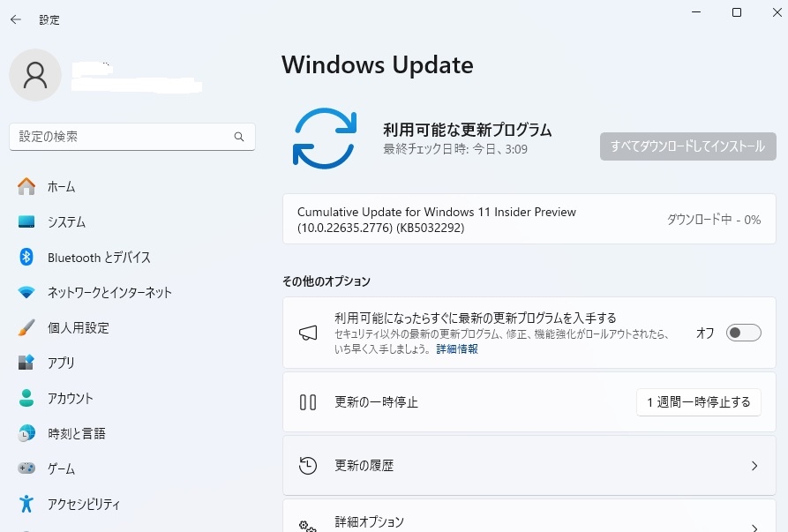The image size is (788, 532).
Task: Click the network Wi-Fi icon in sidebar
Action: pyautogui.click(x=26, y=292)
